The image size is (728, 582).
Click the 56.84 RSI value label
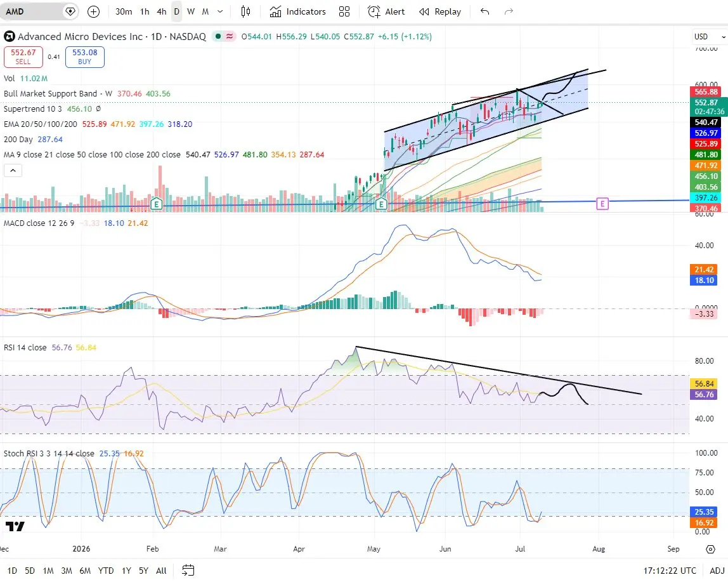click(704, 384)
